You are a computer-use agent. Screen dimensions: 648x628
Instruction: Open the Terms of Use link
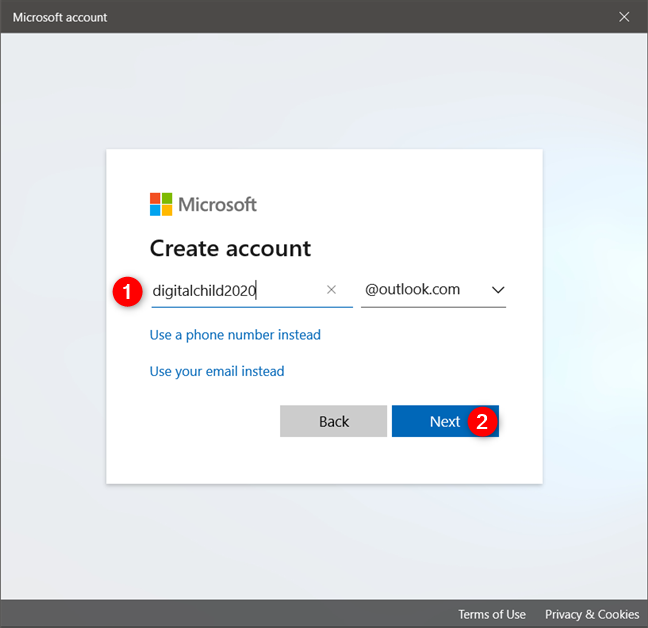coord(492,614)
